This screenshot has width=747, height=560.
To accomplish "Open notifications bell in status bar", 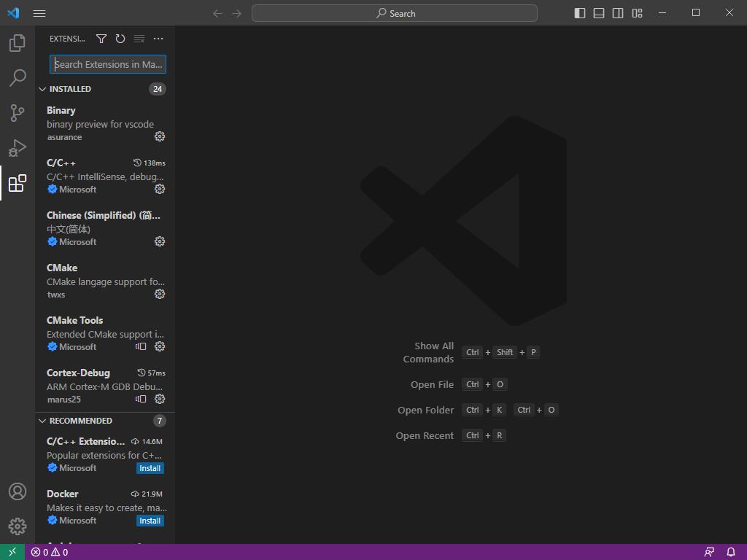I will (731, 552).
